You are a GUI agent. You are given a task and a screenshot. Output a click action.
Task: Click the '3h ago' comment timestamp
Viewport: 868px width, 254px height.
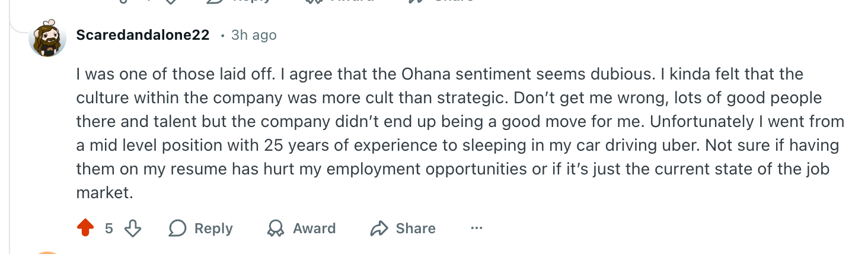click(254, 35)
